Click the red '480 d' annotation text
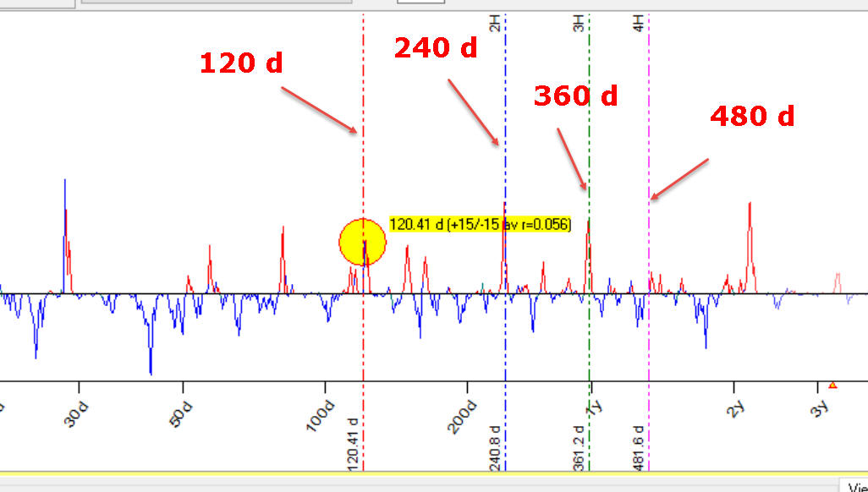868x492 pixels. [751, 116]
